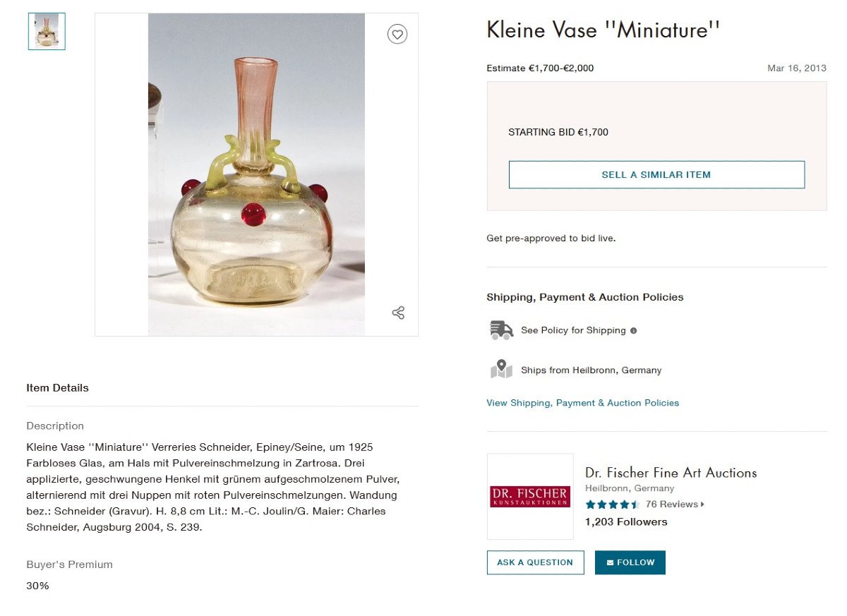Image resolution: width=847 pixels, height=616 pixels.
Task: Click the envelope icon on the Follow button
Action: click(x=611, y=562)
